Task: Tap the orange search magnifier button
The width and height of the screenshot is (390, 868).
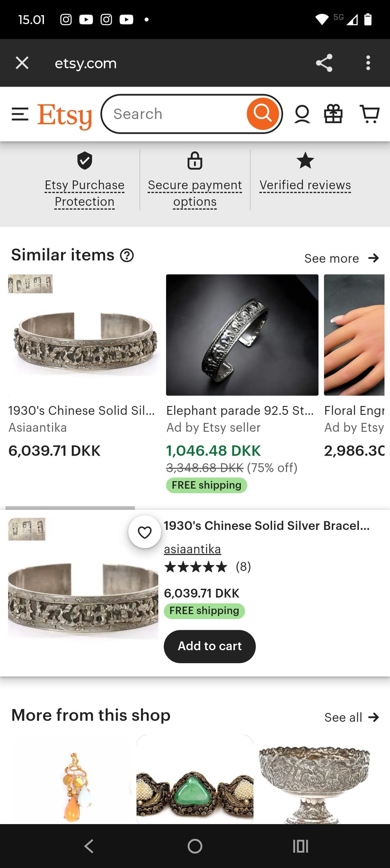Action: [x=263, y=114]
